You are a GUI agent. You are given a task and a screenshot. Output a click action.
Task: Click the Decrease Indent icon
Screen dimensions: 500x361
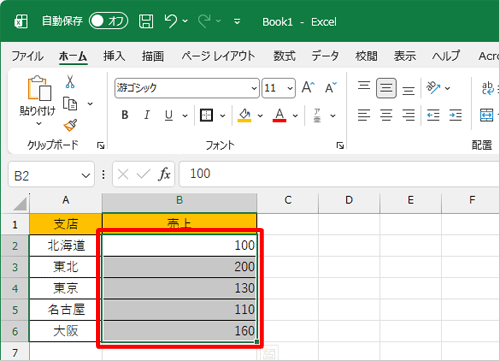pos(433,115)
